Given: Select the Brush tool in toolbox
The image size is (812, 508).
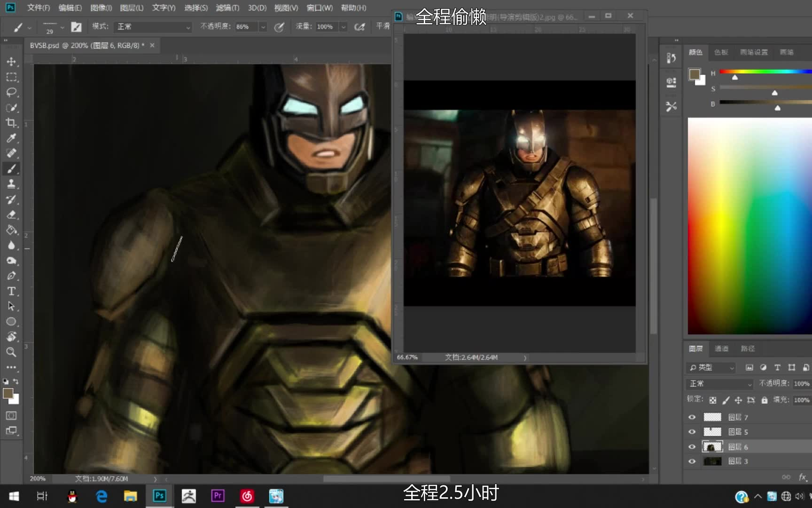Looking at the screenshot, I should (11, 169).
